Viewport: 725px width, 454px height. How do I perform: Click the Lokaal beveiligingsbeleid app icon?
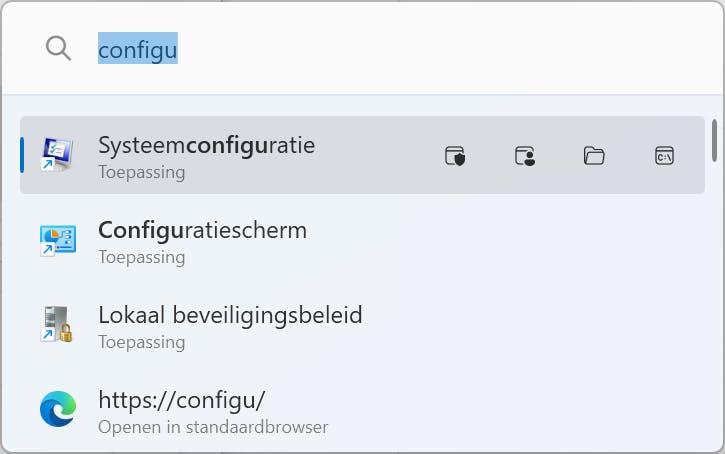click(x=57, y=326)
